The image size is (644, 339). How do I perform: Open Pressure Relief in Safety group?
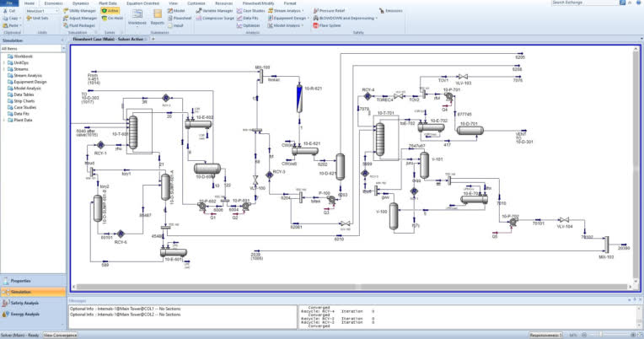tap(329, 11)
